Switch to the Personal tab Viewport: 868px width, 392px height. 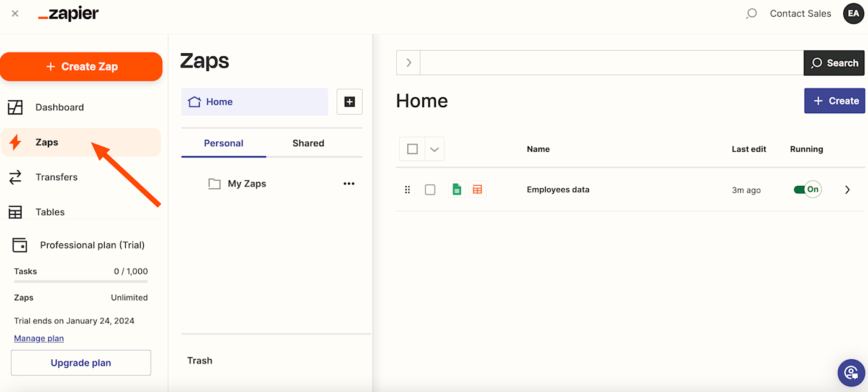click(x=224, y=143)
